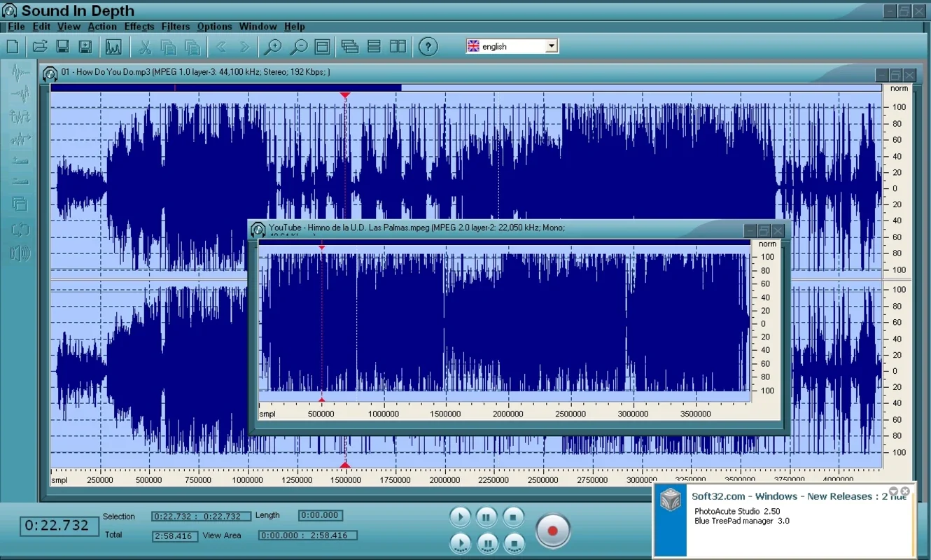The width and height of the screenshot is (931, 560).
Task: Create a new file with the blank page icon
Action: [x=13, y=47]
